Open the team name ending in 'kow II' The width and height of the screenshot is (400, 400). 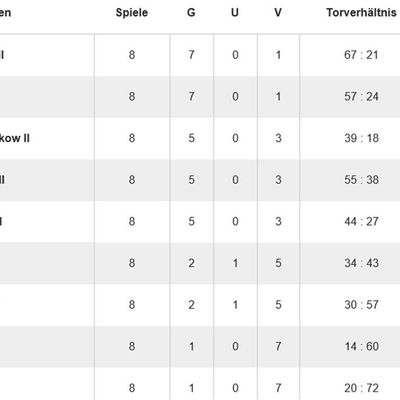(x=14, y=138)
